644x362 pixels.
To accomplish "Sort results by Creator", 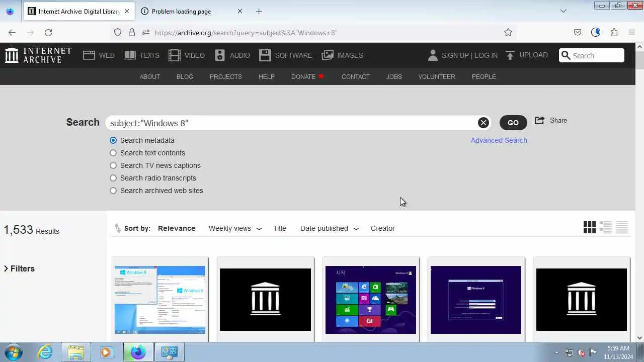I will coord(383,228).
